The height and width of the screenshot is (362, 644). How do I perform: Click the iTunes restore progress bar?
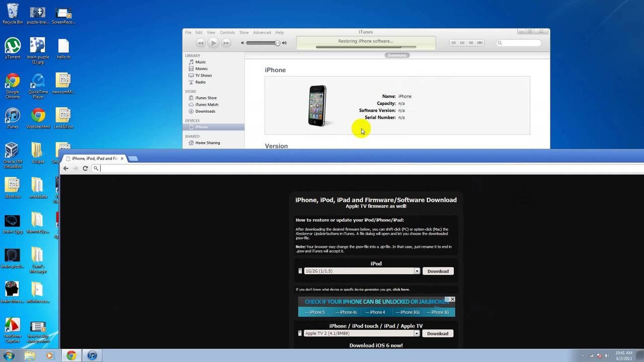366,47
